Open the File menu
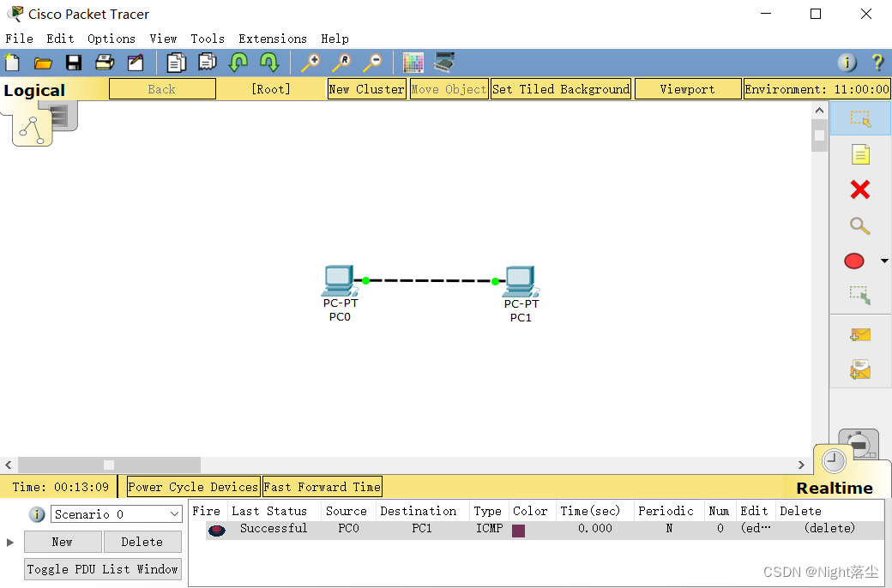This screenshot has width=892, height=588. point(20,39)
